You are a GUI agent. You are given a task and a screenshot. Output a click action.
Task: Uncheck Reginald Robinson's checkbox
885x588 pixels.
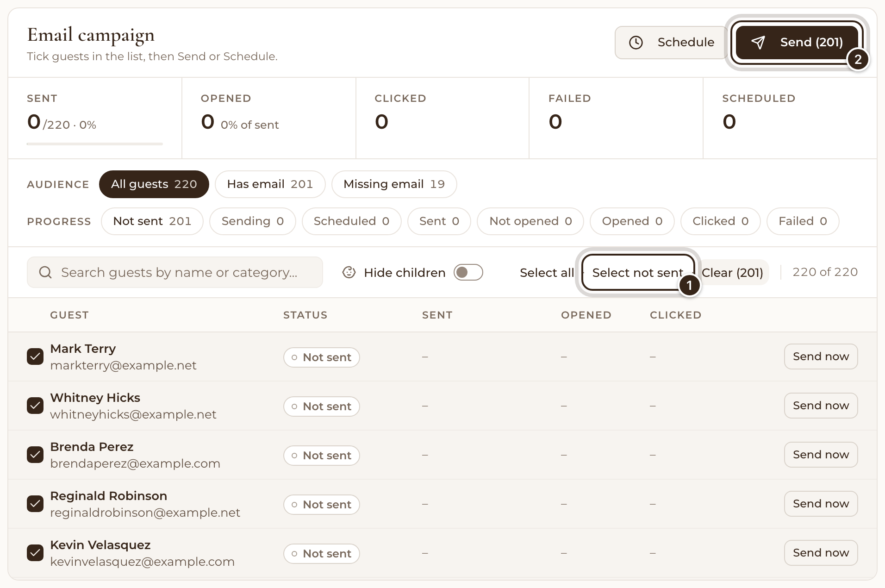35,504
